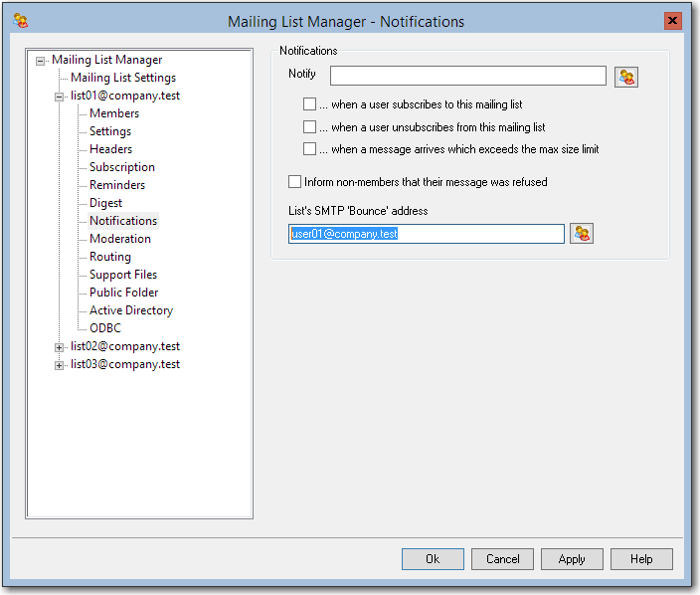Open the Active Directory tree item
This screenshot has height=595, width=700.
(x=130, y=310)
